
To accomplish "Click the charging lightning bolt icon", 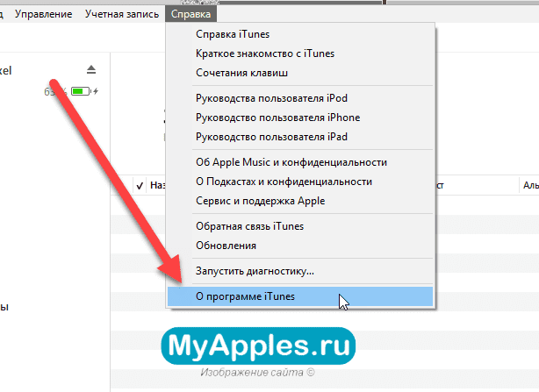I will pyautogui.click(x=96, y=91).
